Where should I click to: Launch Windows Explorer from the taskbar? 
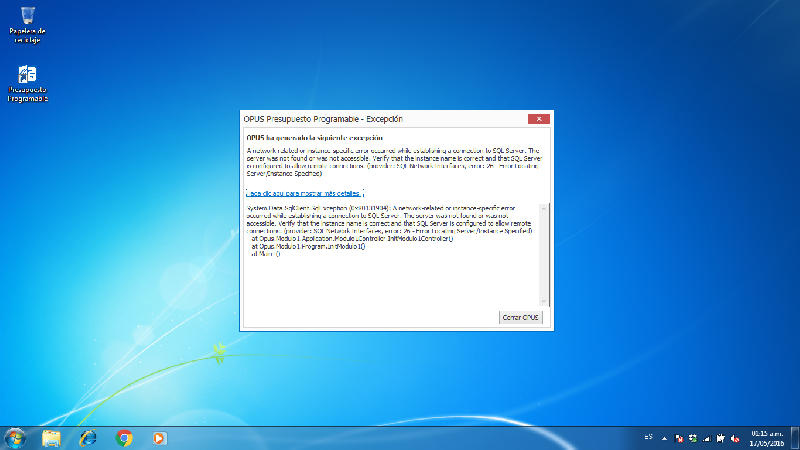click(x=52, y=438)
